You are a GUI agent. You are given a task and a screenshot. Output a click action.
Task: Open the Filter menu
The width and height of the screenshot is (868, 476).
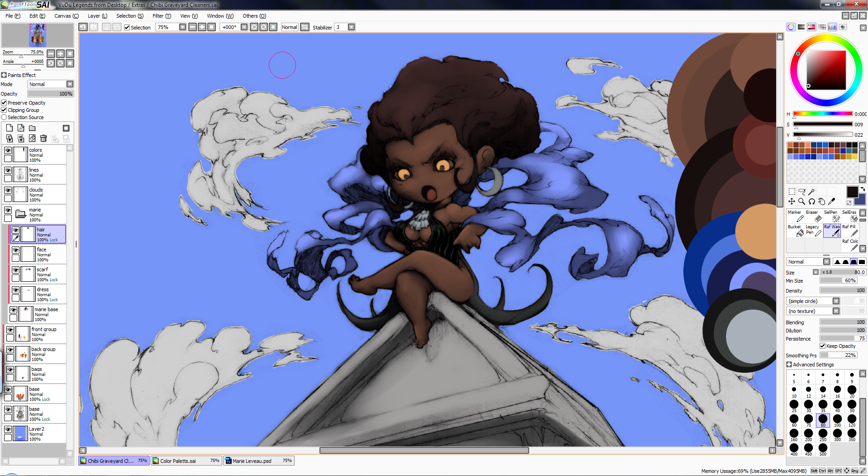coord(162,16)
